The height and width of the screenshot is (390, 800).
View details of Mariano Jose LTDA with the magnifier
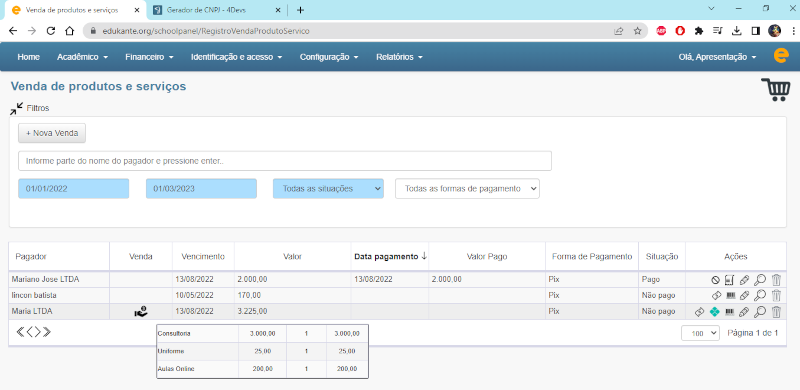(760, 280)
